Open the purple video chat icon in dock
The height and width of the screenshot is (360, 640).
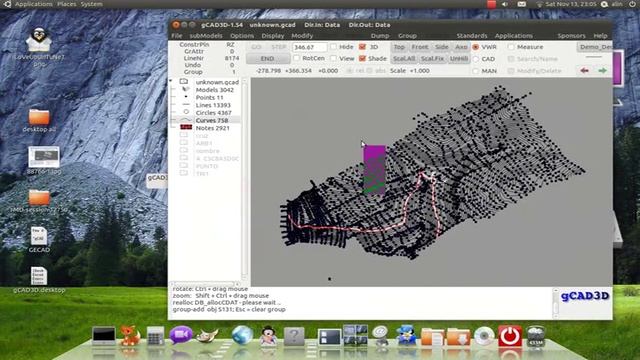pos(181,336)
